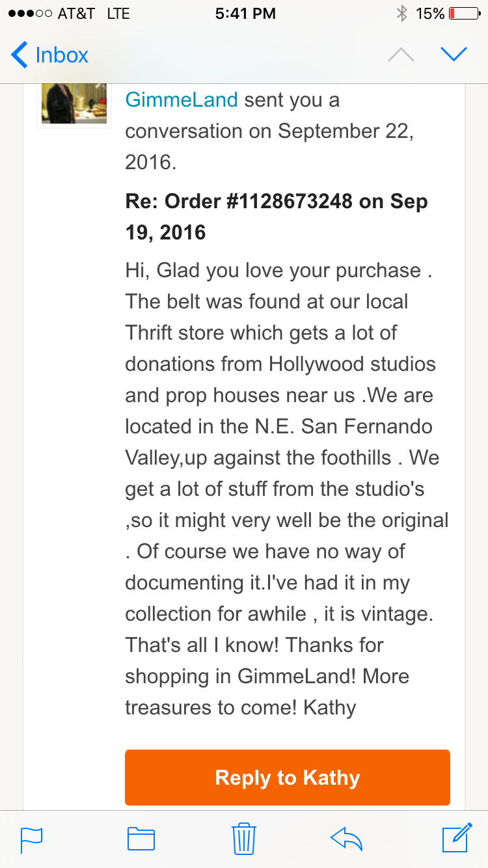The height and width of the screenshot is (868, 488).
Task: Go to previous message with up arrow
Action: click(401, 55)
